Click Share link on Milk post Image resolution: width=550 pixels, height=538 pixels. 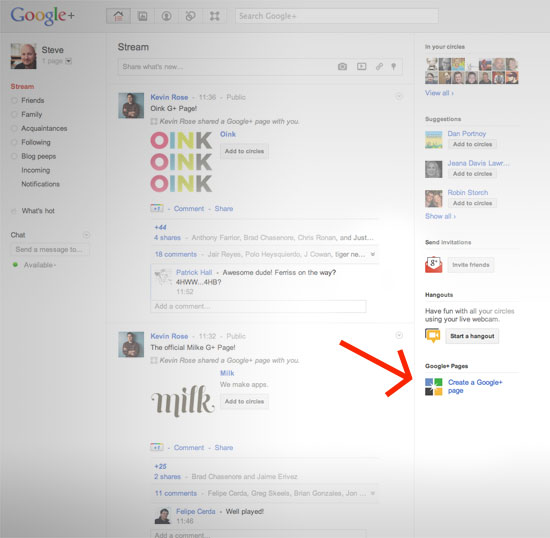[224, 448]
